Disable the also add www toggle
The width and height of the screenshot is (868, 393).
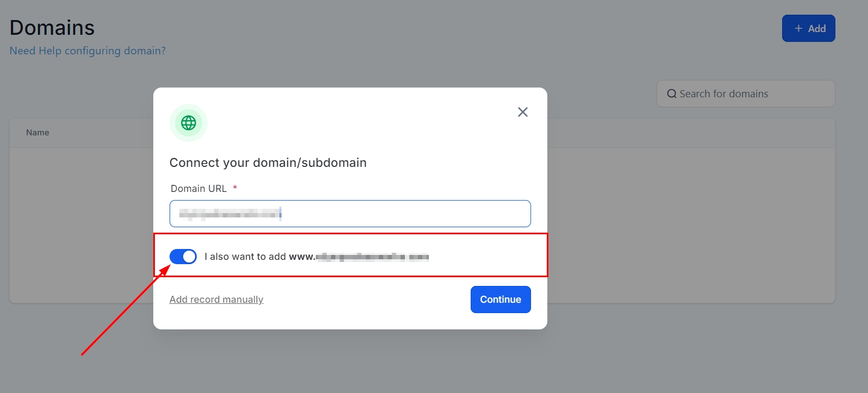(183, 257)
